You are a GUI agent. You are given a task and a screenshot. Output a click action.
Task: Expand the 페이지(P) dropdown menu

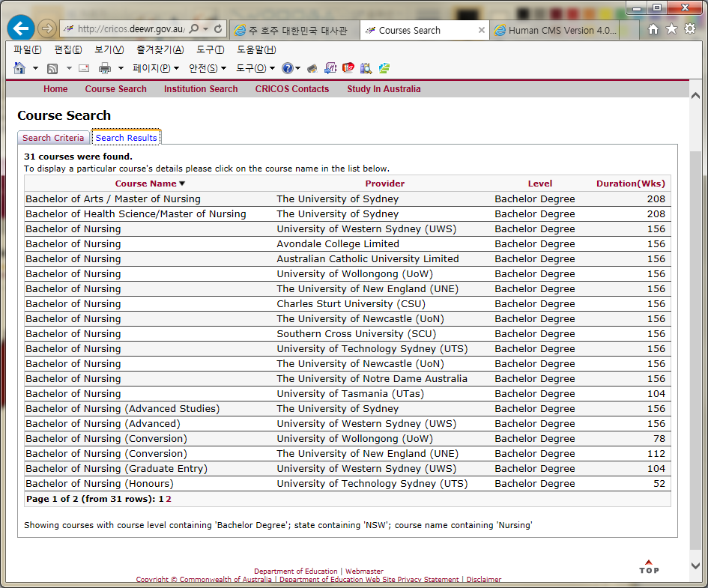click(x=156, y=68)
